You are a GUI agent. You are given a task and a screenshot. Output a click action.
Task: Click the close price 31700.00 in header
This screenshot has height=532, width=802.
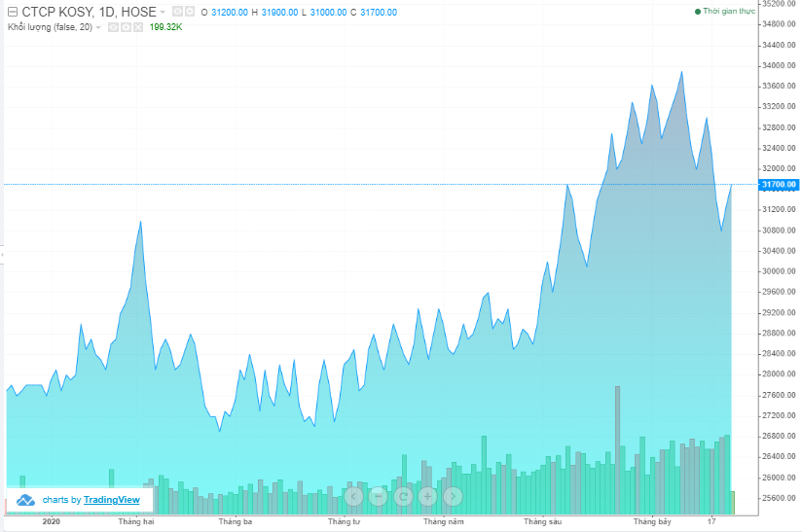379,13
